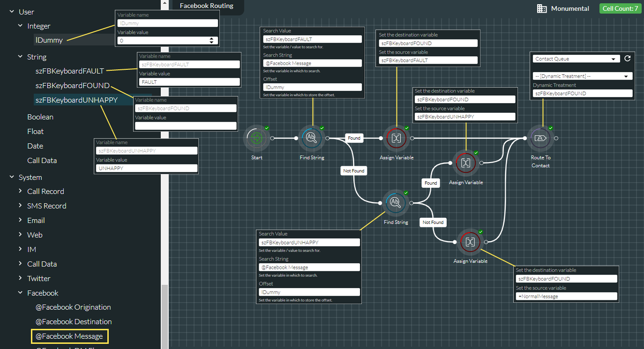
Task: Click the =NormalMessage source variable field
Action: pyautogui.click(x=566, y=297)
